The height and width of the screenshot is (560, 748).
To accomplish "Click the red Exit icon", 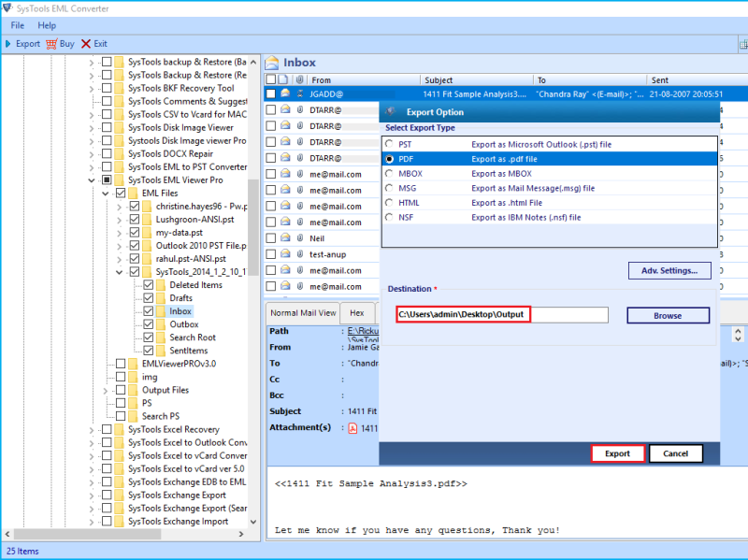I will pos(86,44).
